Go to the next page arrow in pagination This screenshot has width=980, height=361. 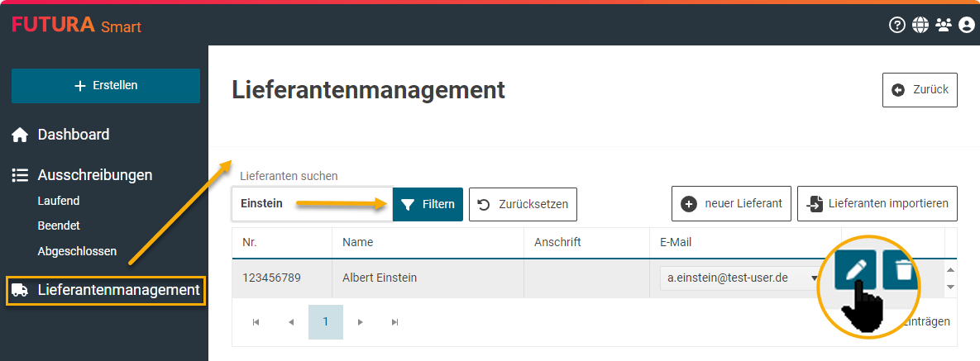click(360, 322)
